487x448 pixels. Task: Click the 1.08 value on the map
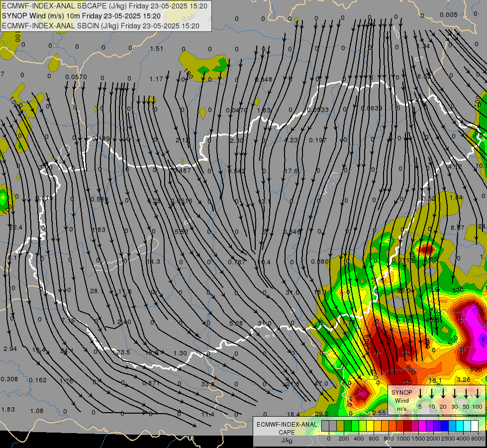tap(37, 411)
